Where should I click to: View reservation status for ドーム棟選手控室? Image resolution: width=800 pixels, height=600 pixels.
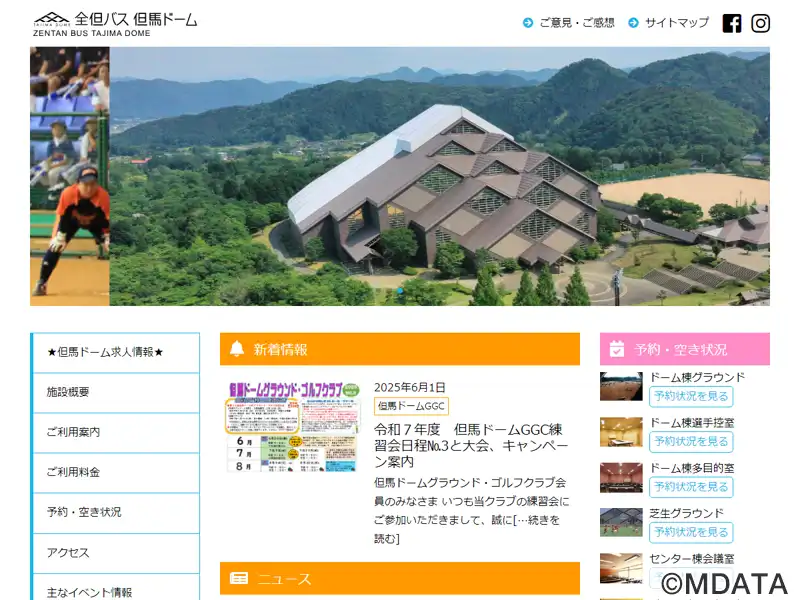[691, 442]
